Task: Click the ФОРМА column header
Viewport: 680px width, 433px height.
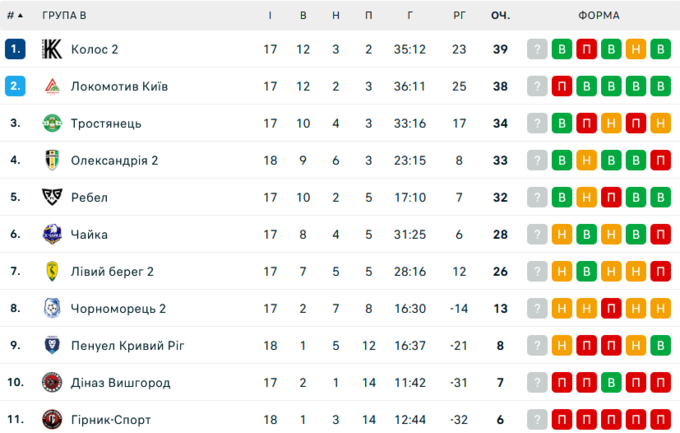Action: point(598,15)
